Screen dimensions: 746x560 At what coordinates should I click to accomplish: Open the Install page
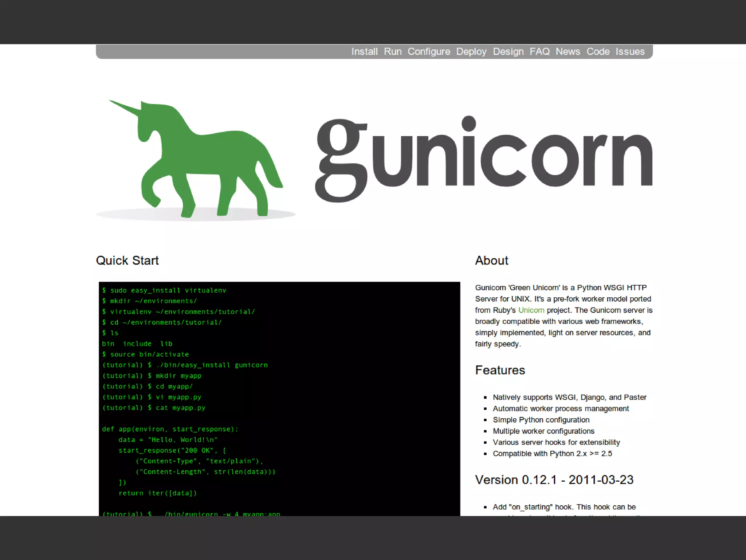point(364,52)
